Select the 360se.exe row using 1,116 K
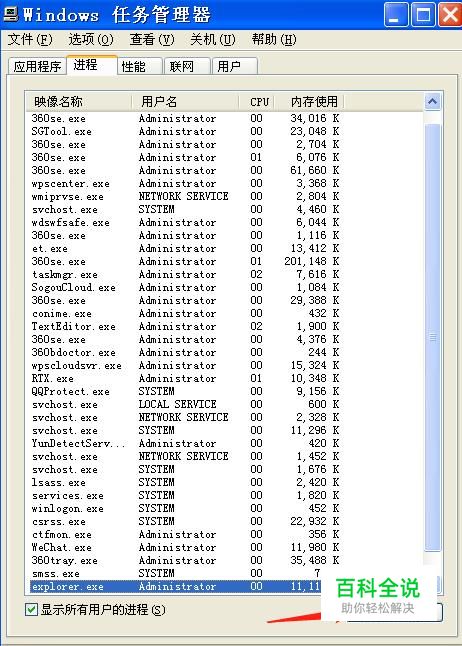The height and width of the screenshot is (646, 462). (x=185, y=236)
